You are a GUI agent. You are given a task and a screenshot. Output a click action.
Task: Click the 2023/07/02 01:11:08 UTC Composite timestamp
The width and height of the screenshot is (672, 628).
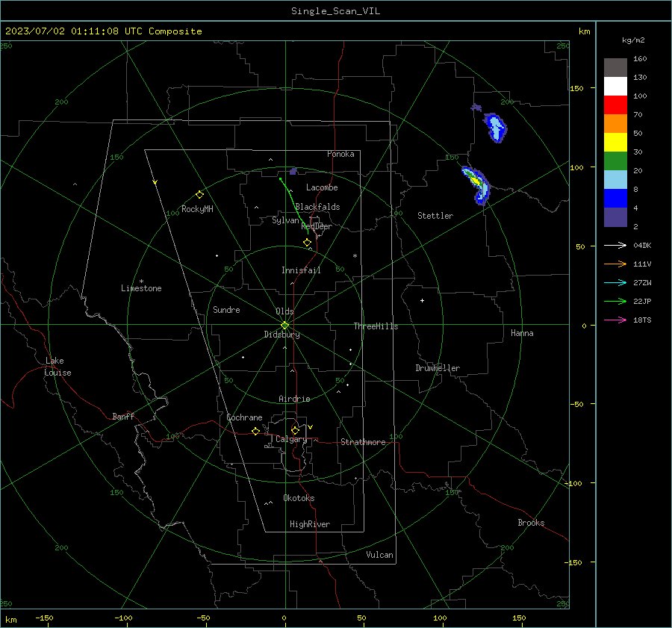[103, 31]
